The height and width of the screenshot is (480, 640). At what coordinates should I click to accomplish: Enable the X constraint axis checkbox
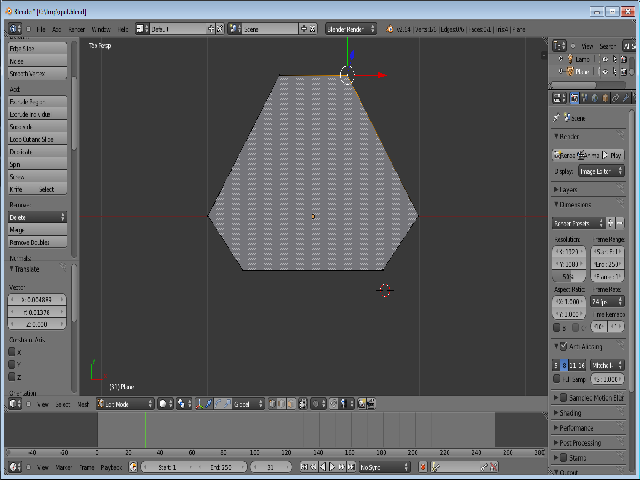[x=13, y=351]
